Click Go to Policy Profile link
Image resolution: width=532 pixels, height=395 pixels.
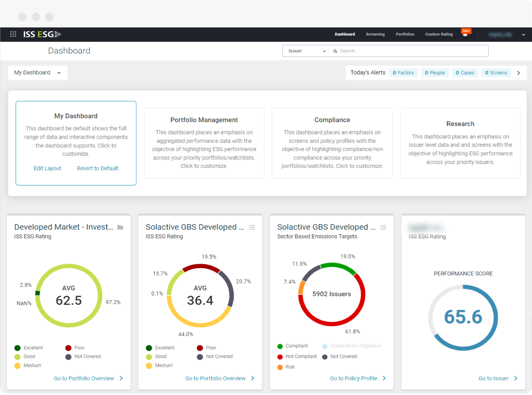pos(353,378)
